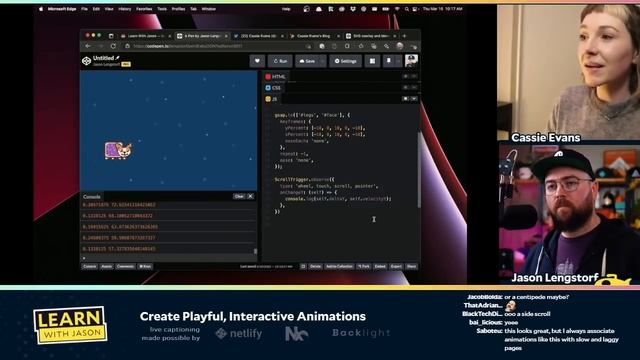Click the JS panel settings gear icon
Screen dimensions: 640x360
click(406, 98)
